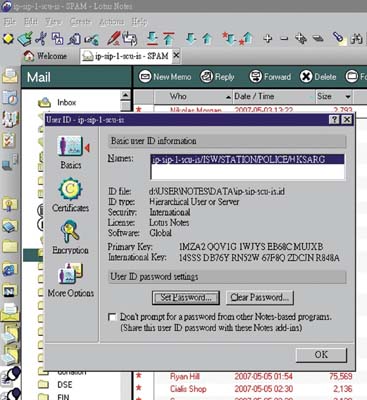The width and height of the screenshot is (367, 400).
Task: Click the minus collapse toolbar icon
Action: coord(284,39)
